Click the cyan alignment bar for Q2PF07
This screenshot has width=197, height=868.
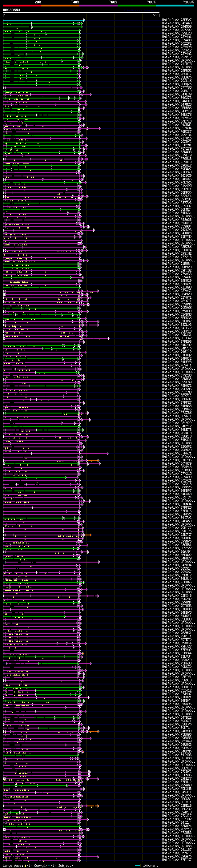point(44,20)
